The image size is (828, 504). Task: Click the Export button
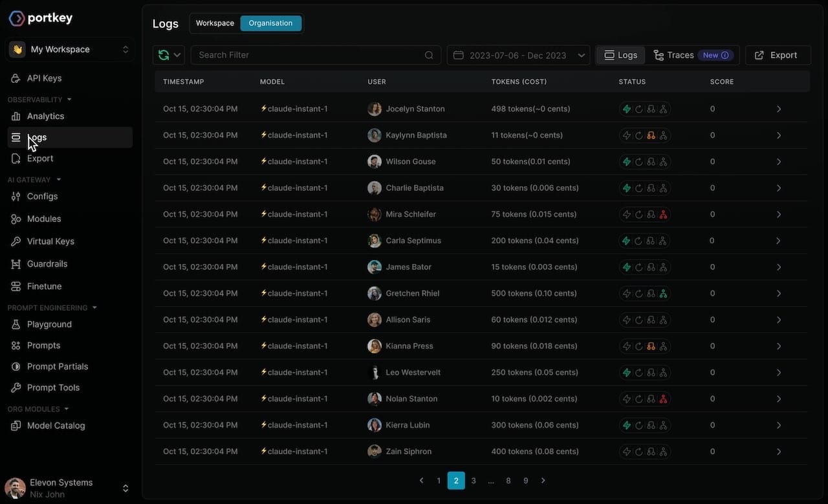click(x=778, y=56)
